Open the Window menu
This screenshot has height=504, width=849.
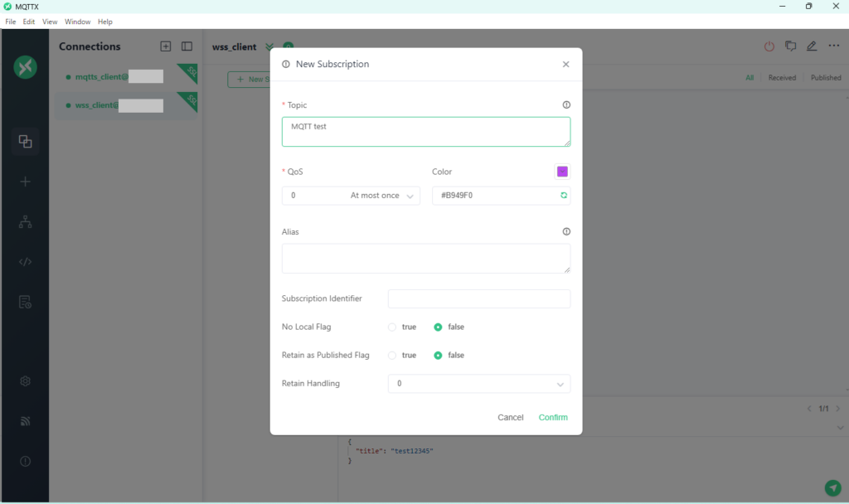[77, 22]
